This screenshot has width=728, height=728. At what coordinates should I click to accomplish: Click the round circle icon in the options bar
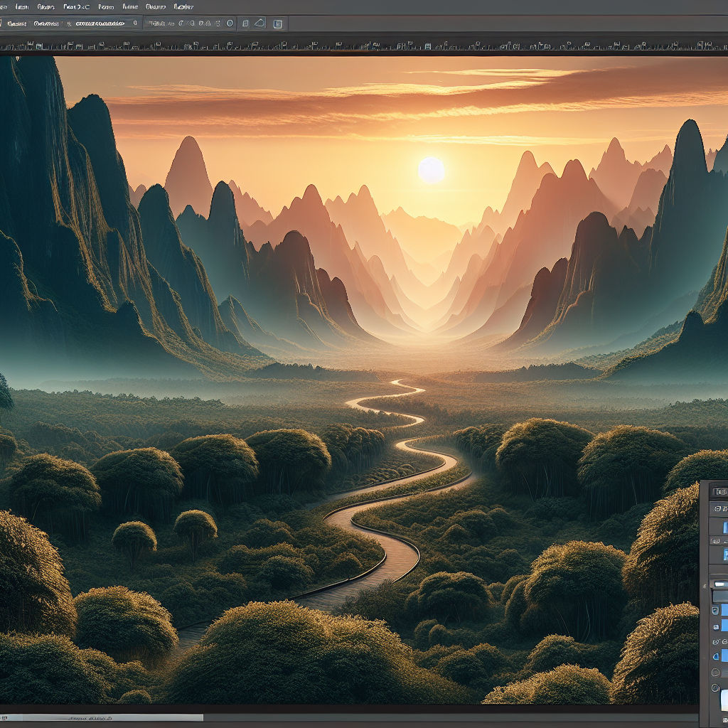pyautogui.click(x=230, y=23)
